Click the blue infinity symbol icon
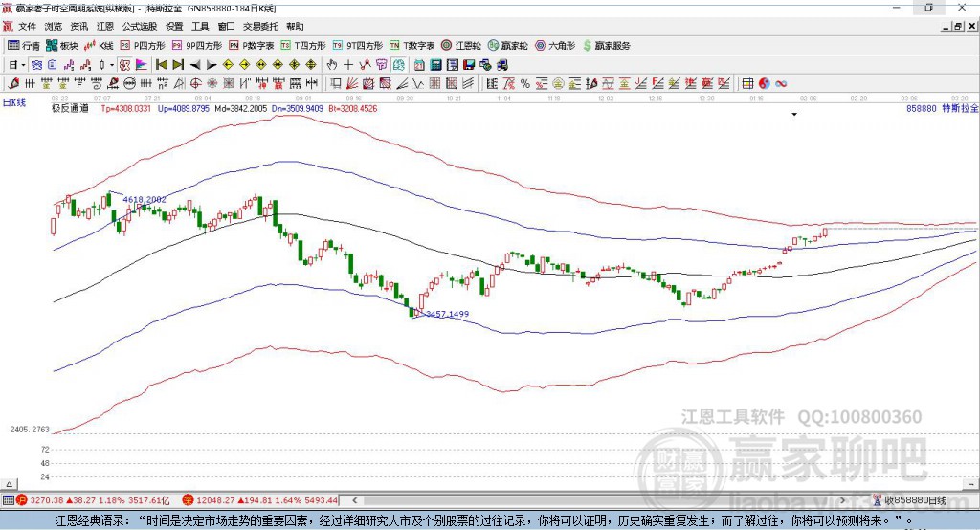The width and height of the screenshot is (980, 530). pos(781,83)
